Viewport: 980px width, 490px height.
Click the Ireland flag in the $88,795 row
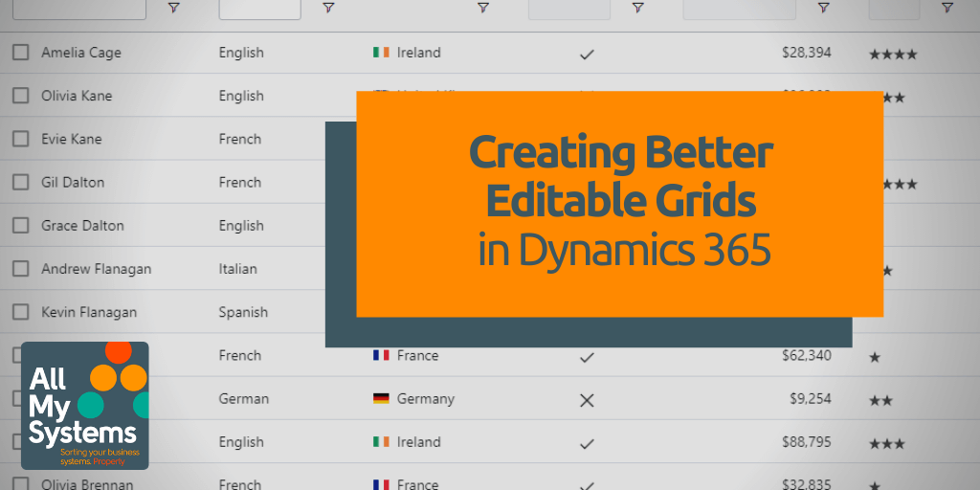(x=381, y=442)
